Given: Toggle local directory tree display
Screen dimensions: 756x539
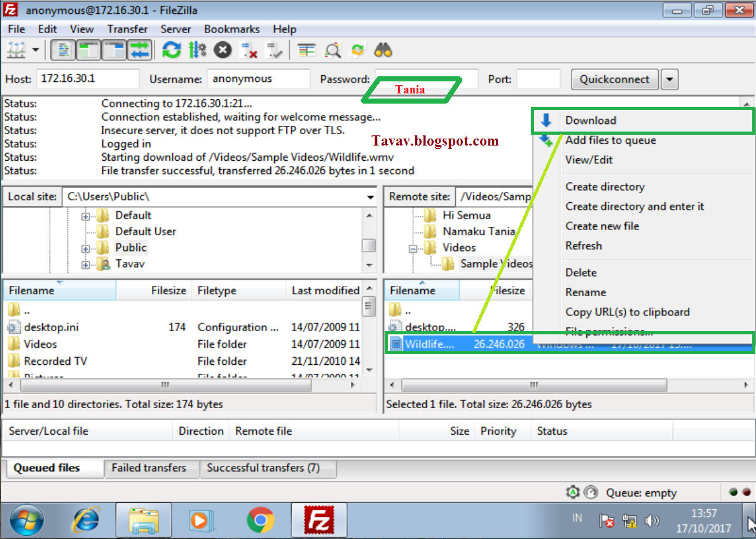Looking at the screenshot, I should tap(89, 50).
